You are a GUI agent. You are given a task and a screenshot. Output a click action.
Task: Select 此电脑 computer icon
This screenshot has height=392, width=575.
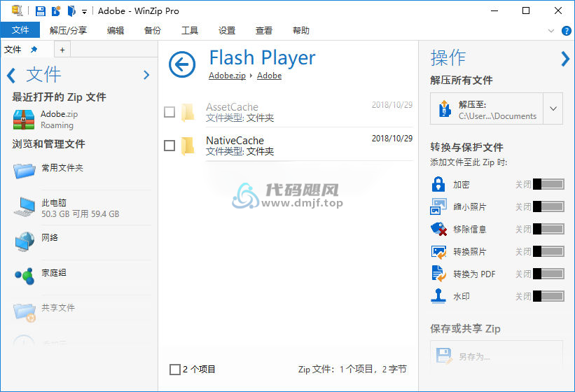click(x=25, y=206)
